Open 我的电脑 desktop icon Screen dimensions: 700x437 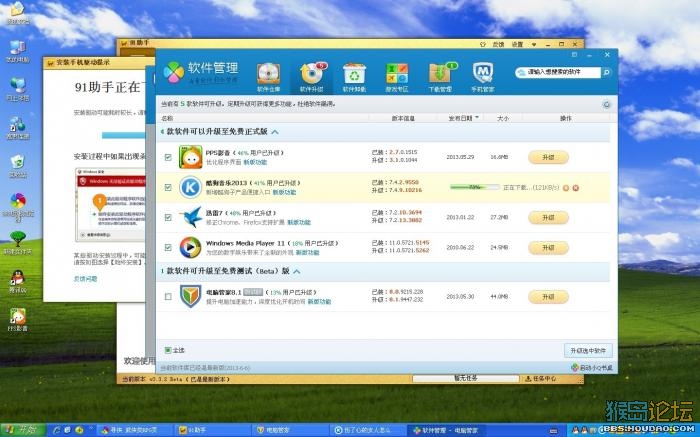(x=17, y=52)
